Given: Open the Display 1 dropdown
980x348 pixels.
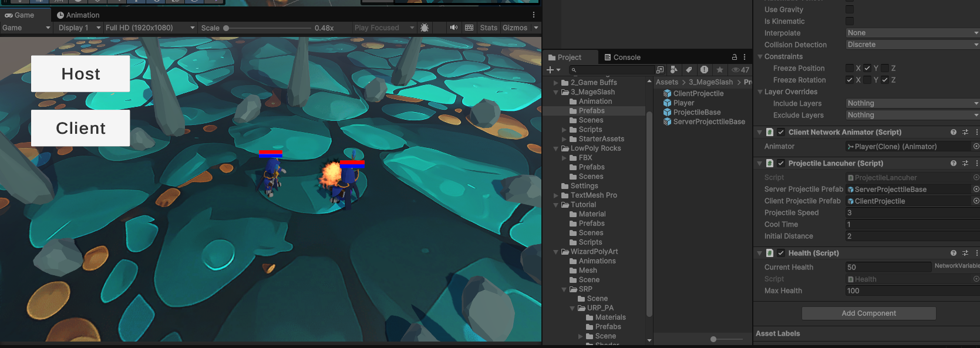Looking at the screenshot, I should click(x=79, y=28).
